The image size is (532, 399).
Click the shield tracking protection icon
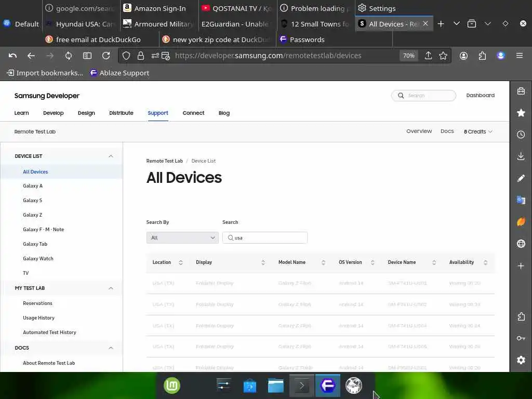click(x=126, y=56)
